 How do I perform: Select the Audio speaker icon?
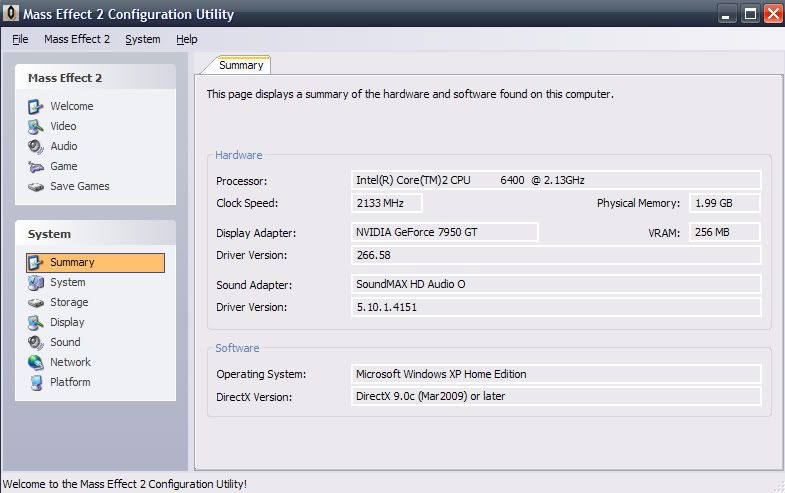36,146
